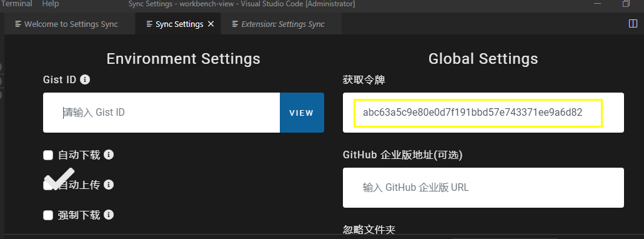Click the GitHub 企业版 URL input field

point(483,188)
